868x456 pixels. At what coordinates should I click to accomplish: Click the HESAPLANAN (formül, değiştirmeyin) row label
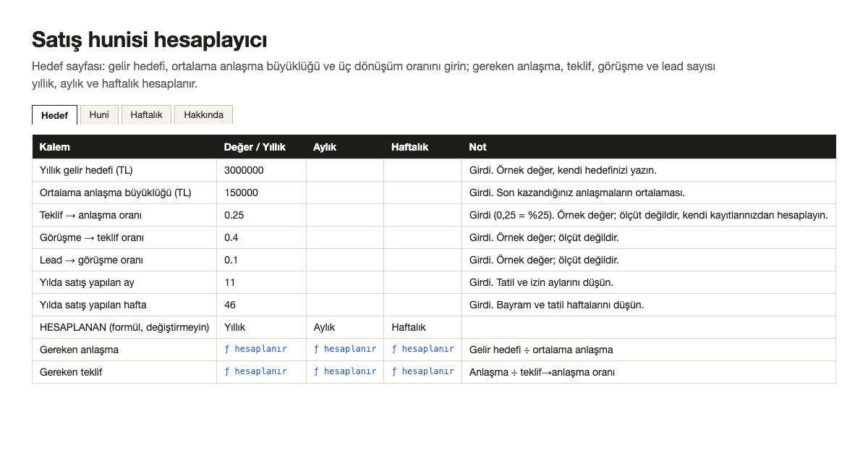point(124,327)
